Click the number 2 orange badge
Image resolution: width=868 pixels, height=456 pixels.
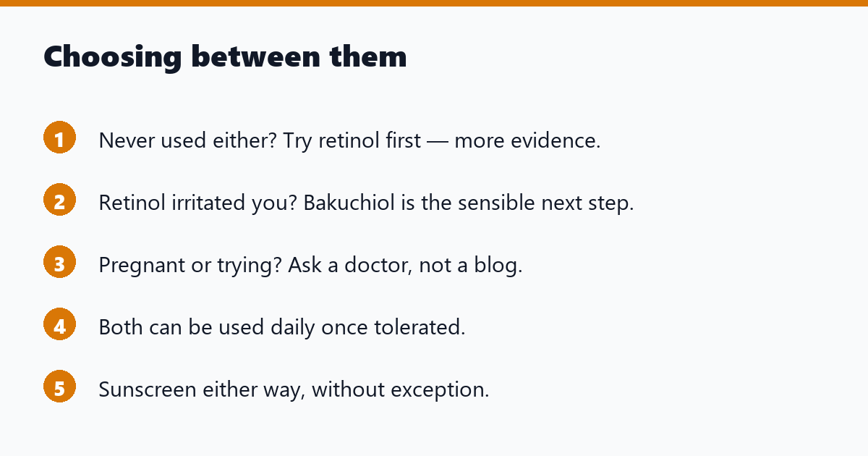(59, 200)
